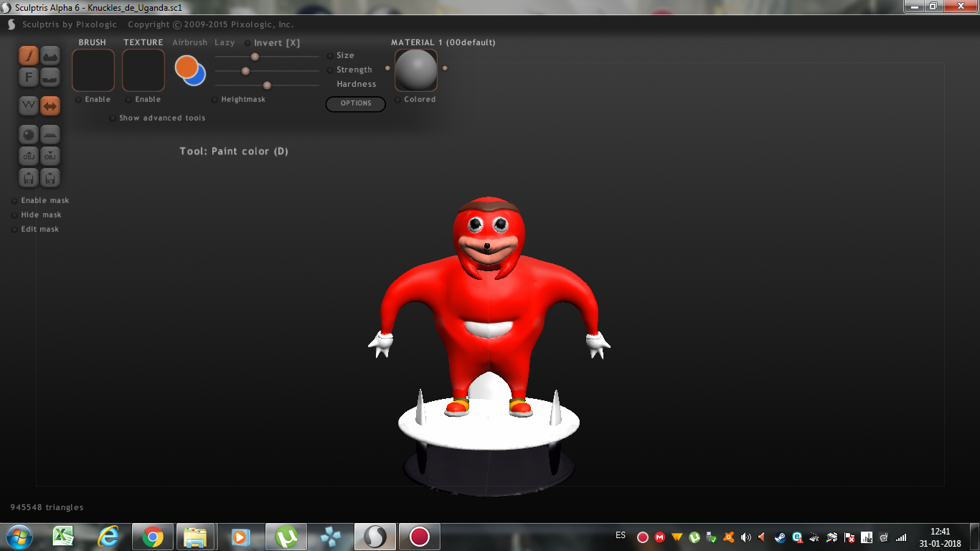Click the flat plane icon in the left toolbar

pos(50,134)
